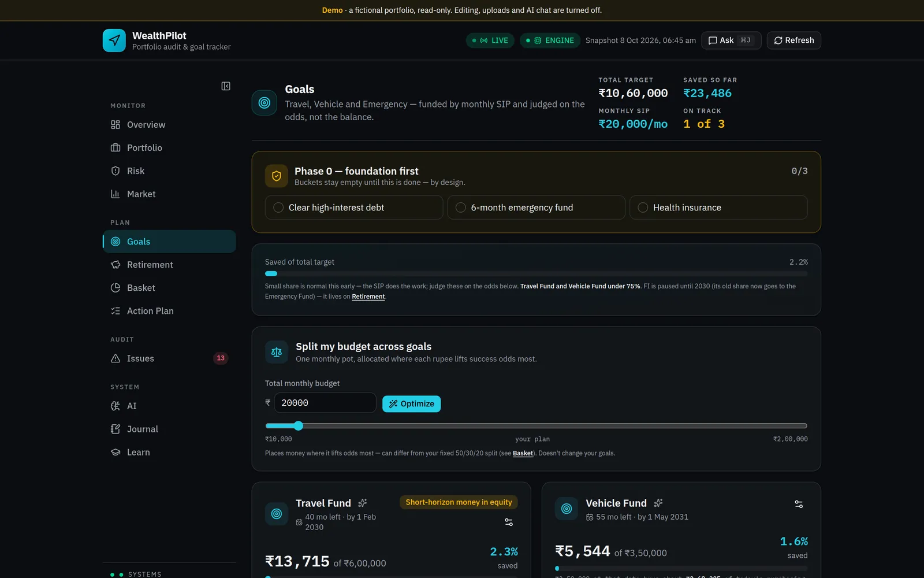This screenshot has height=578, width=924.
Task: Click the calendar icon beside 40 mo left
Action: pyautogui.click(x=299, y=523)
